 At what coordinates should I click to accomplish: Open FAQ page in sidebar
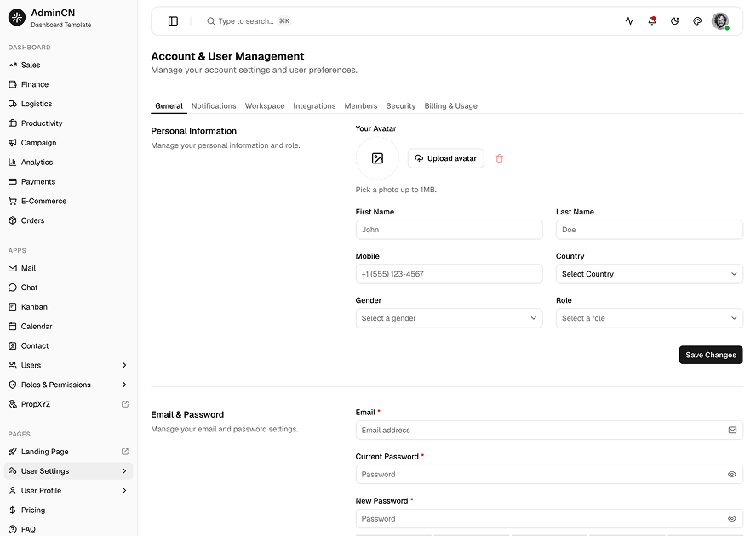pyautogui.click(x=68, y=529)
